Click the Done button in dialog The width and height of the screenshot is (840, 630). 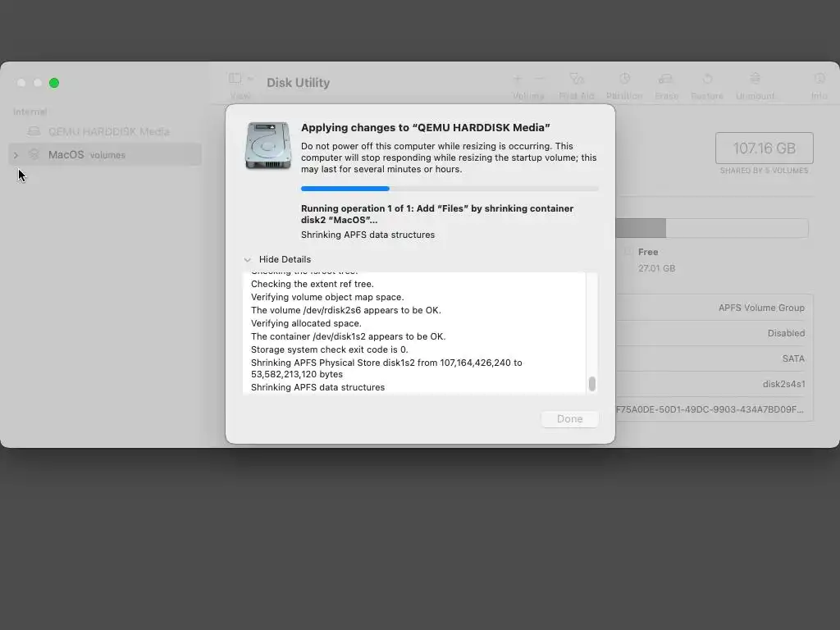[569, 419]
